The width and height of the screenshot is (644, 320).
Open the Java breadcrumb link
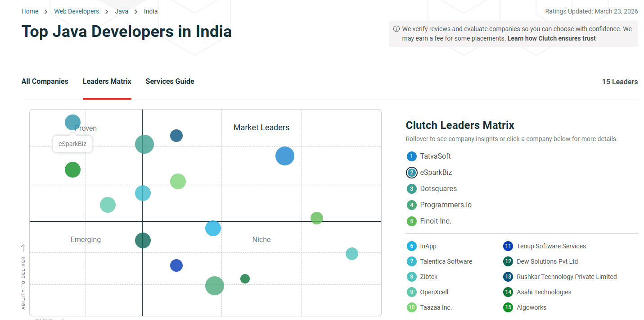tap(122, 11)
